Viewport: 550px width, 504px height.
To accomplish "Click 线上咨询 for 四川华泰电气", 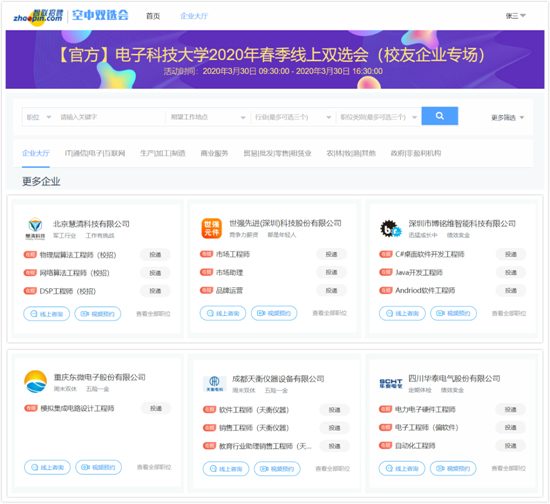I will point(402,468).
